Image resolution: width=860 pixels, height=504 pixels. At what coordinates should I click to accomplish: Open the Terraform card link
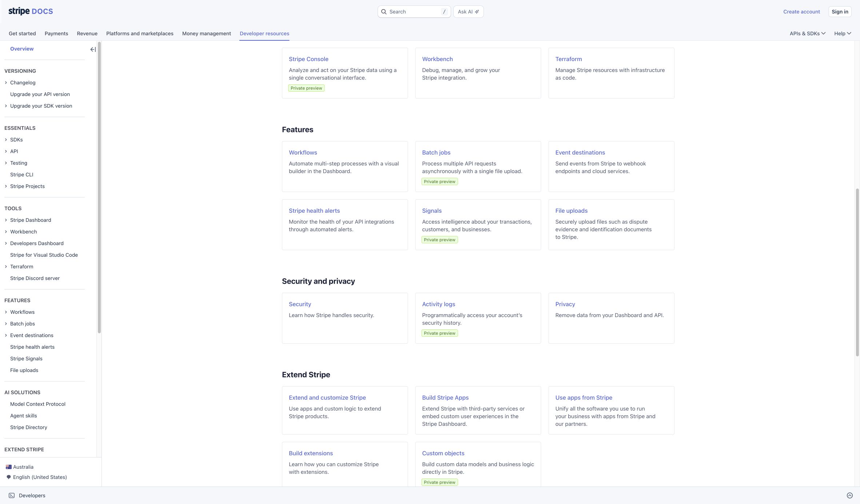[x=568, y=59]
